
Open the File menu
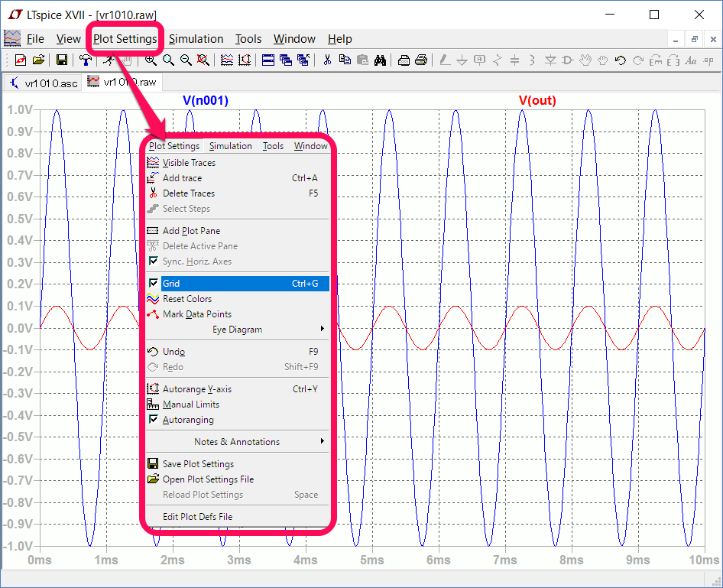click(x=35, y=39)
